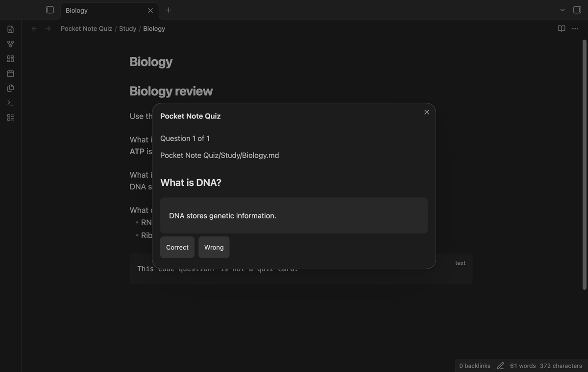
Task: Open a new tab with plus icon
Action: pyautogui.click(x=169, y=10)
